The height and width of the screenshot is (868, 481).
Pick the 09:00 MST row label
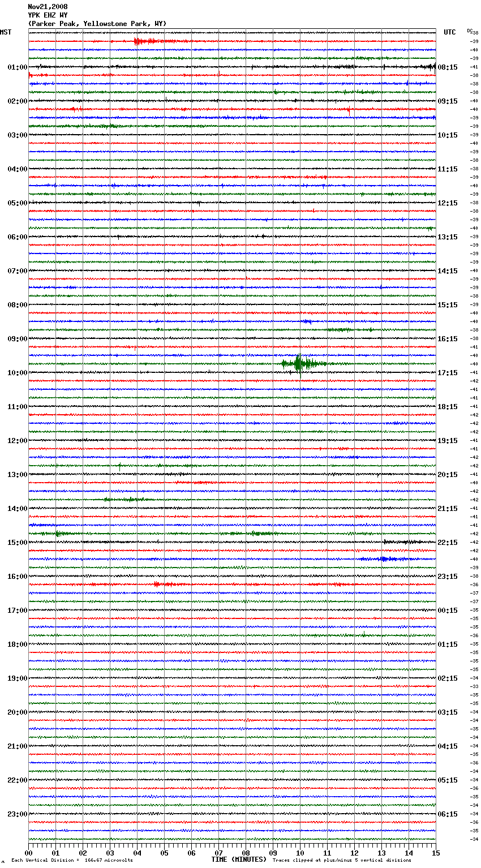(x=18, y=339)
